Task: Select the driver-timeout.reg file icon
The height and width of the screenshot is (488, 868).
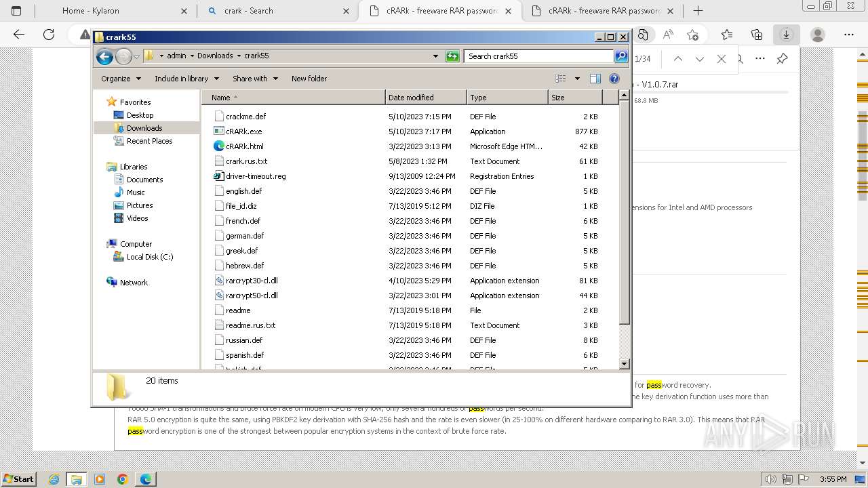Action: point(219,176)
